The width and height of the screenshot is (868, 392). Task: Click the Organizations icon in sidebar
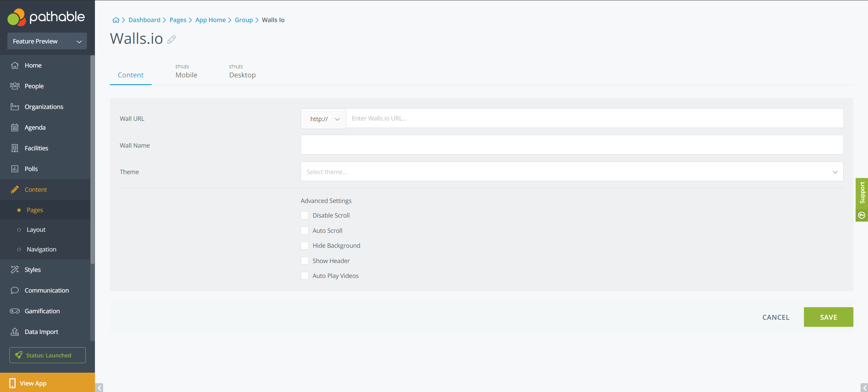15,107
